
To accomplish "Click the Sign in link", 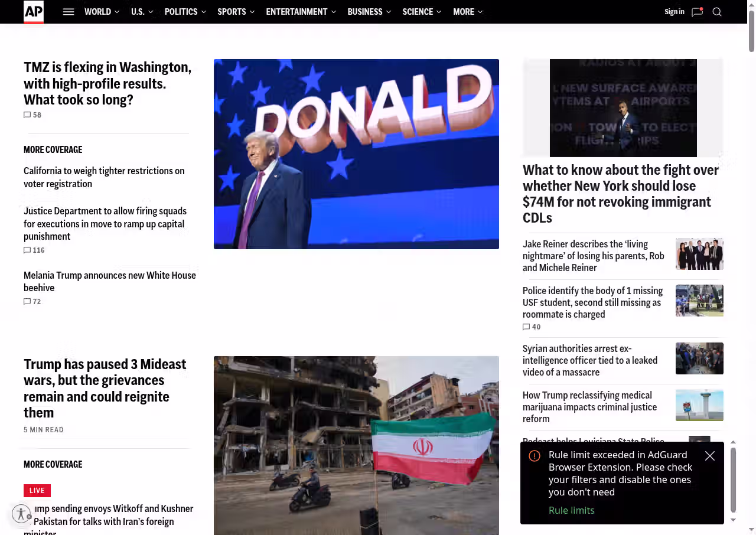I will (674, 12).
